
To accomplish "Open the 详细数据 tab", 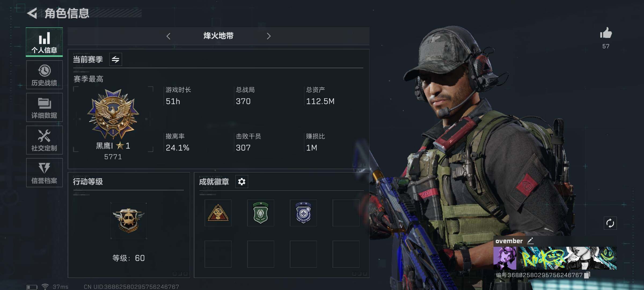I will (44, 107).
